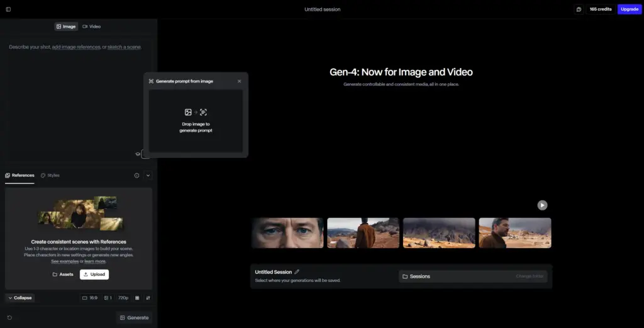
Task: Click the Untitled session title at top
Action: pyautogui.click(x=323, y=9)
